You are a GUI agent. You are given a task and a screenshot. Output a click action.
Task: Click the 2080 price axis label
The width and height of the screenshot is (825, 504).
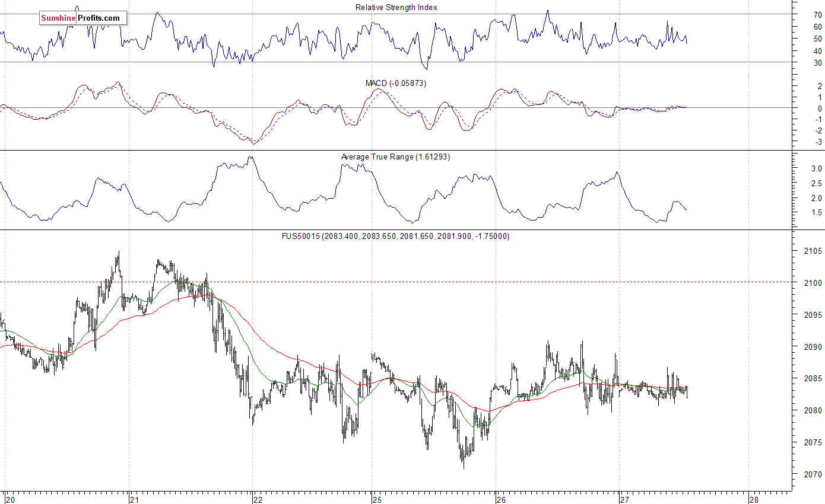click(x=813, y=411)
